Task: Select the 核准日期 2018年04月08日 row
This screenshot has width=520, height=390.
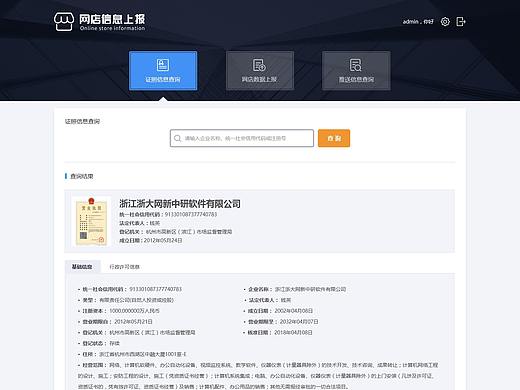Action: (278, 332)
